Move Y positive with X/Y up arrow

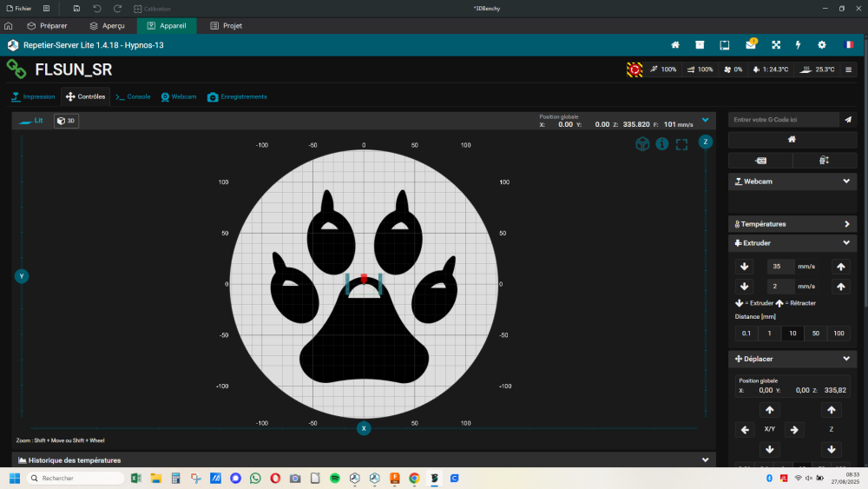(x=769, y=410)
